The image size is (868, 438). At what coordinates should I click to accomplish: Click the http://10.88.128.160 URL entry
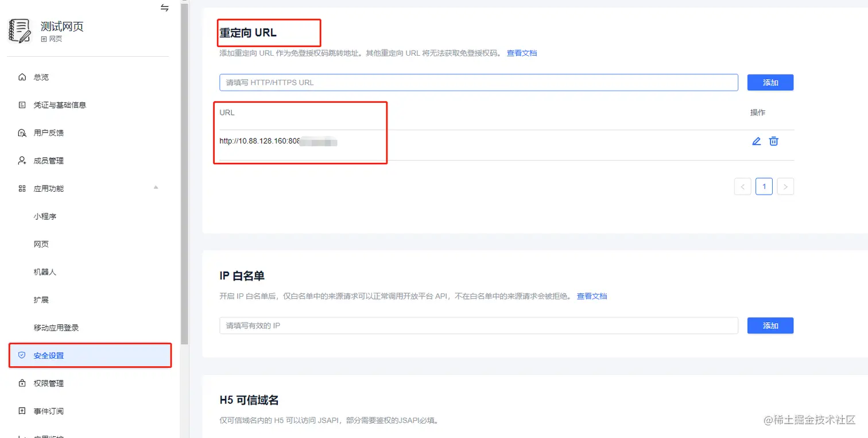[x=278, y=141]
